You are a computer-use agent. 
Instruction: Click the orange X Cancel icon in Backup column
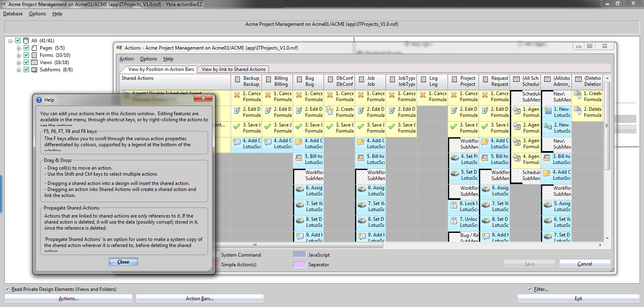pyautogui.click(x=237, y=95)
